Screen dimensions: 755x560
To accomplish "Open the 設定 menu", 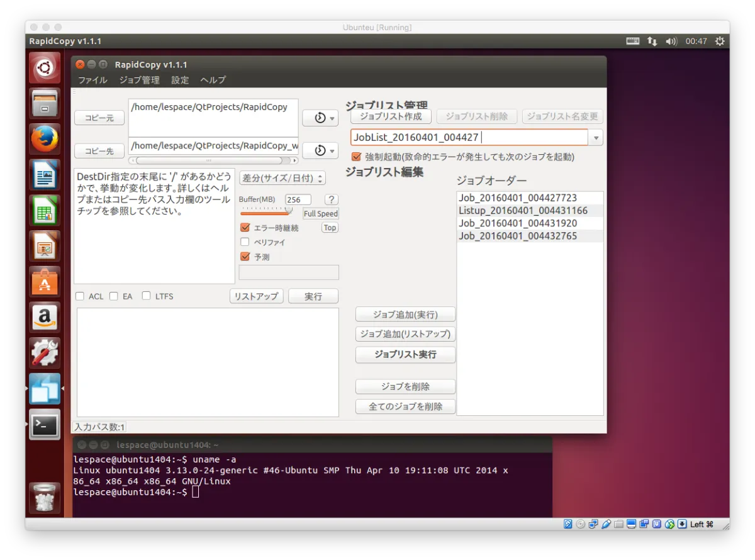I will 180,80.
